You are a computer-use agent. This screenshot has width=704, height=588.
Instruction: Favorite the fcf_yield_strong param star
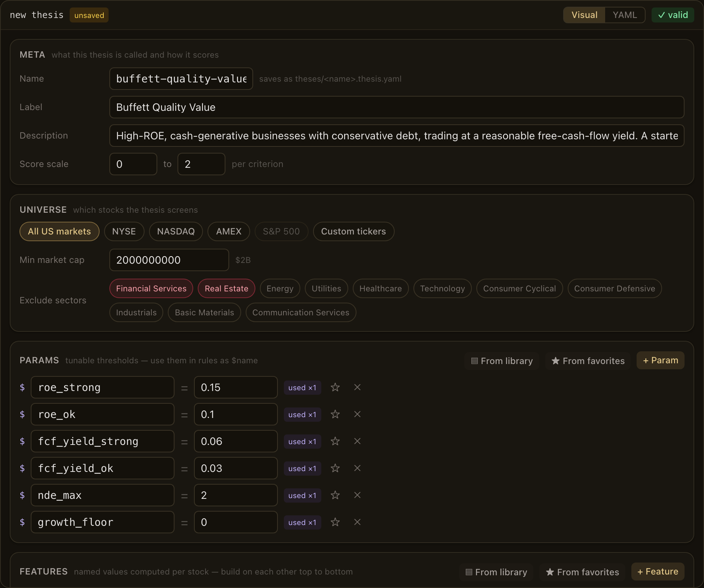pos(335,441)
